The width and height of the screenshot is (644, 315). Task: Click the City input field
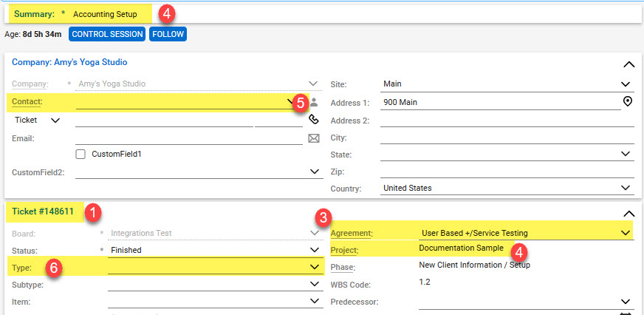tap(507, 138)
